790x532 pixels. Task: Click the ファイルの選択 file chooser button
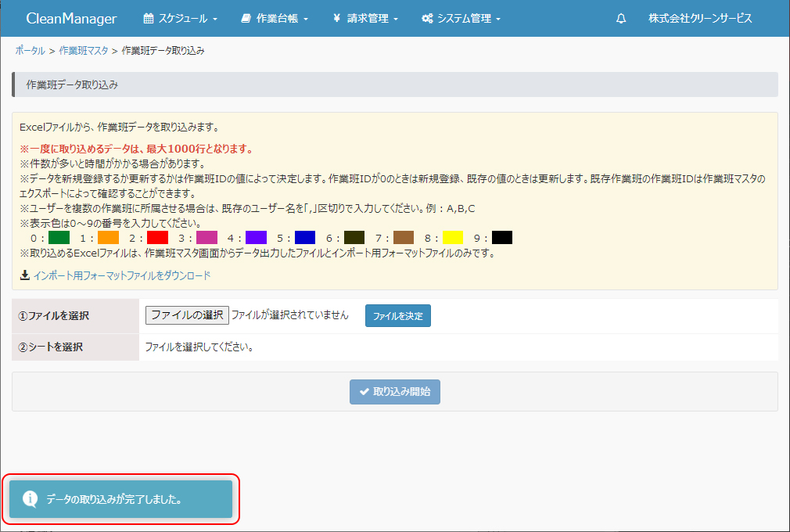[x=187, y=315]
